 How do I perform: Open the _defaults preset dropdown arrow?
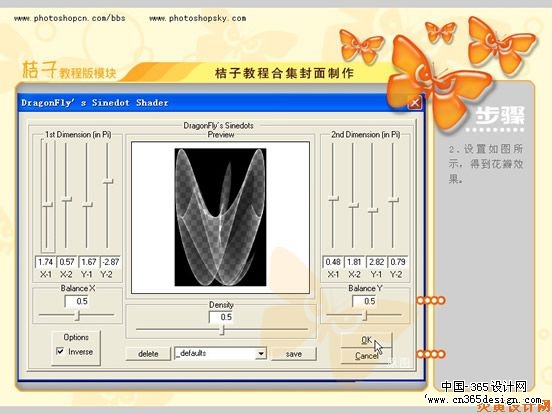261,353
